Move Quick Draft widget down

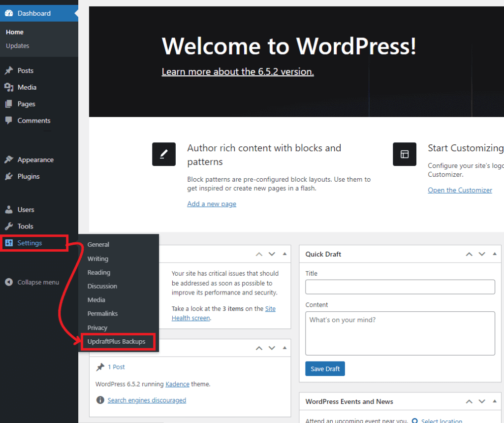click(482, 254)
